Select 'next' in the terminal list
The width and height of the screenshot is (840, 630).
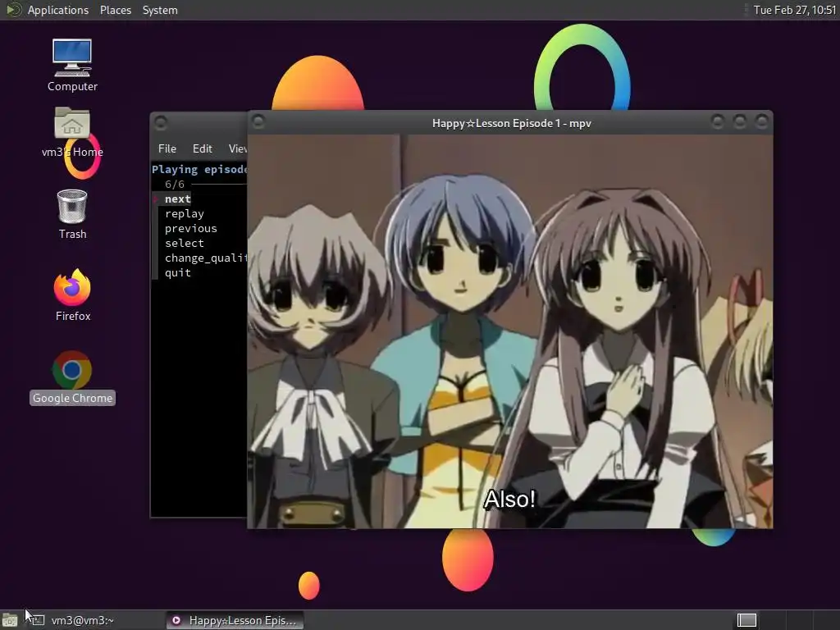click(177, 199)
